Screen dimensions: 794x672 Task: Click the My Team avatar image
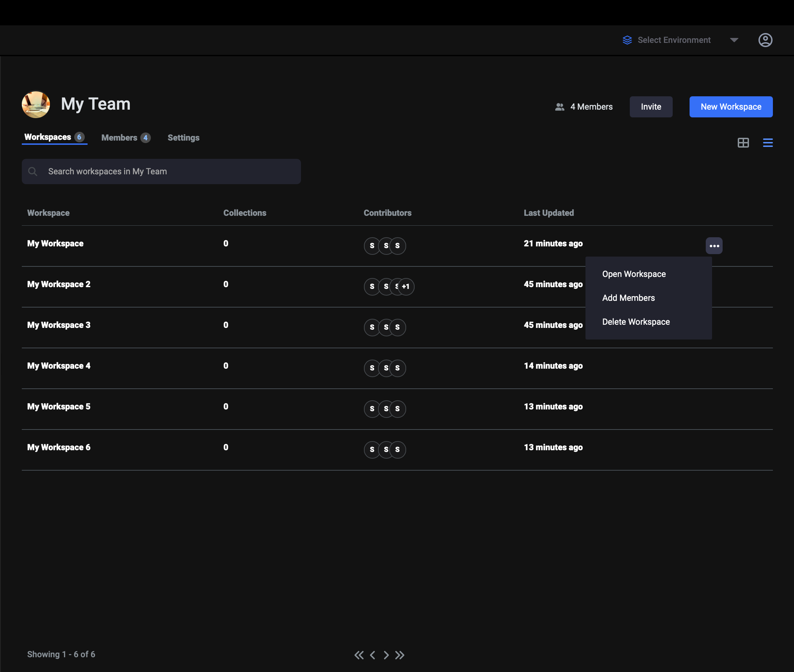36,104
